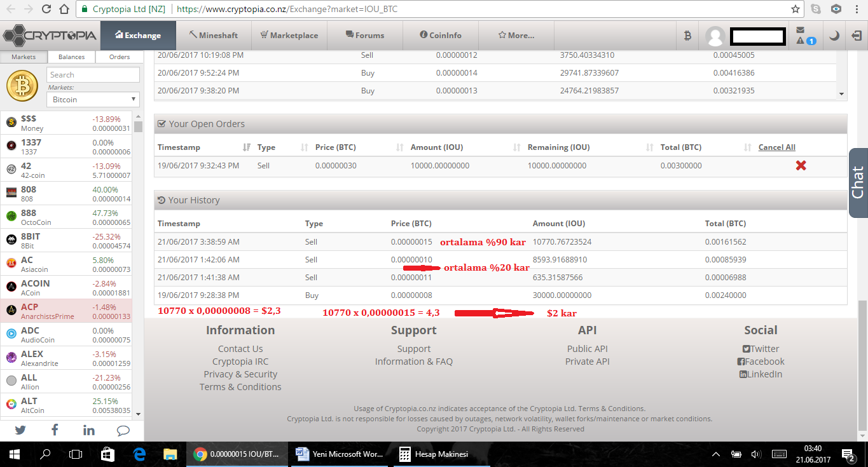Select the AnarchistsPrime ACP icon
This screenshot has width=868, height=467.
pyautogui.click(x=11, y=311)
